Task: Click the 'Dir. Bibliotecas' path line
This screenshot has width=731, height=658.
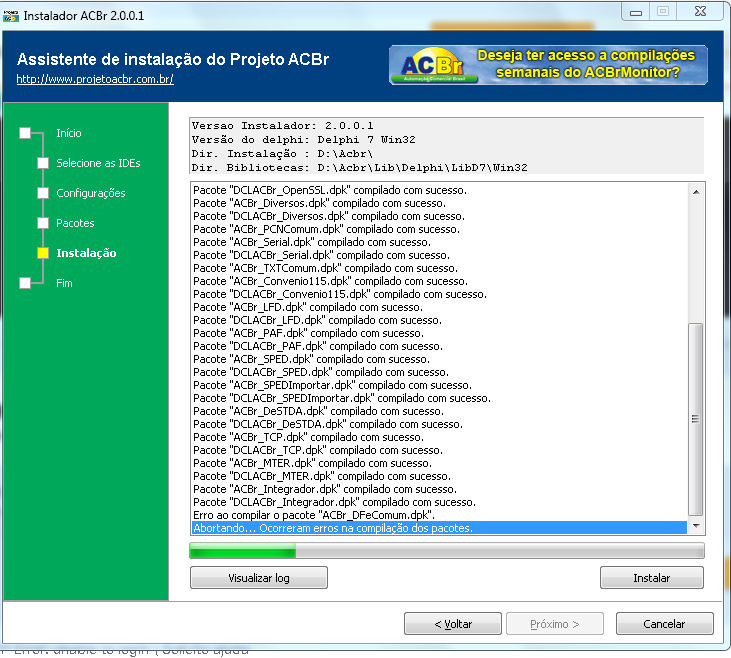Action: tap(359, 168)
